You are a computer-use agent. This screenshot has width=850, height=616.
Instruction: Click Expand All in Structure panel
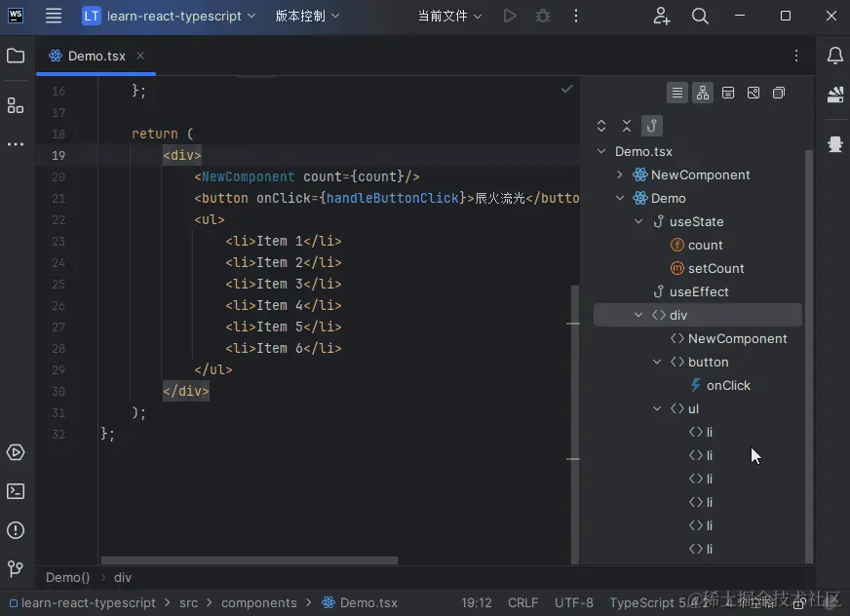coord(601,126)
